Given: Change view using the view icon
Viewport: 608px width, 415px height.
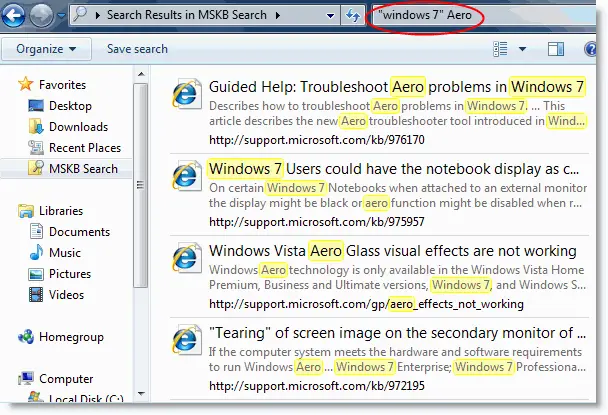Looking at the screenshot, I should (x=500, y=49).
